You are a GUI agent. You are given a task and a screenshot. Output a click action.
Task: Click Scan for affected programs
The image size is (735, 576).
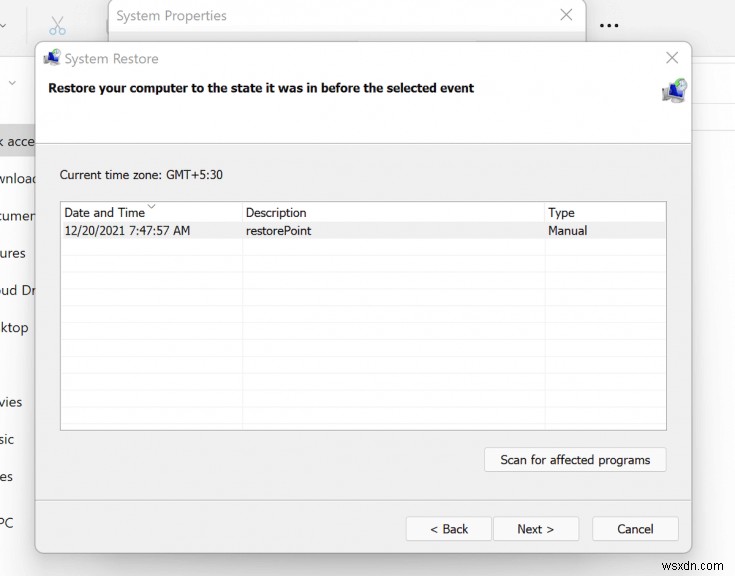(575, 460)
